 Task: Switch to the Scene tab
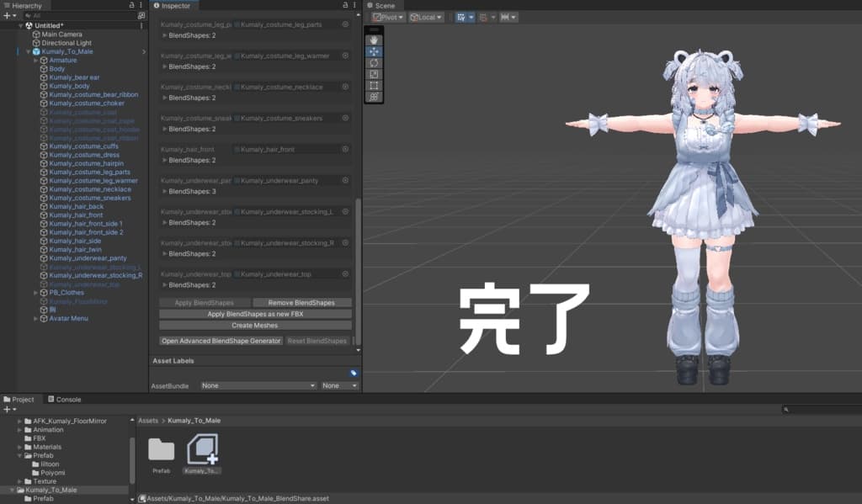383,5
